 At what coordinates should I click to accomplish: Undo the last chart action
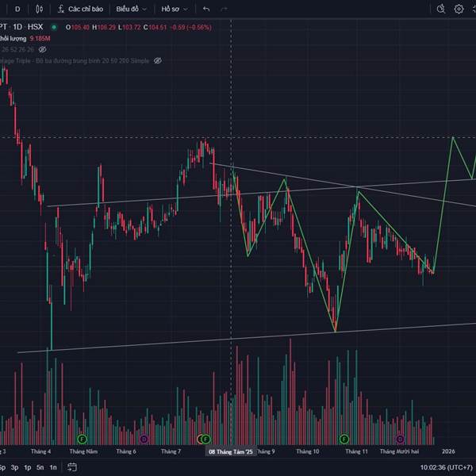[x=206, y=9]
